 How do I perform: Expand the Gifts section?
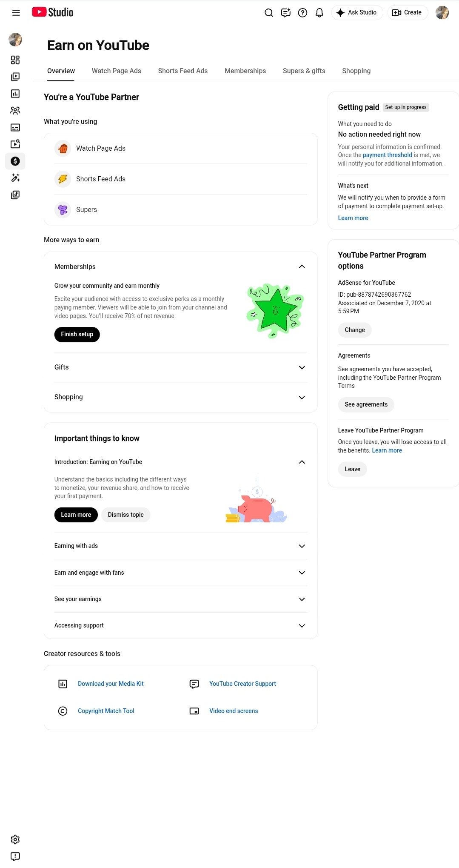pos(302,367)
